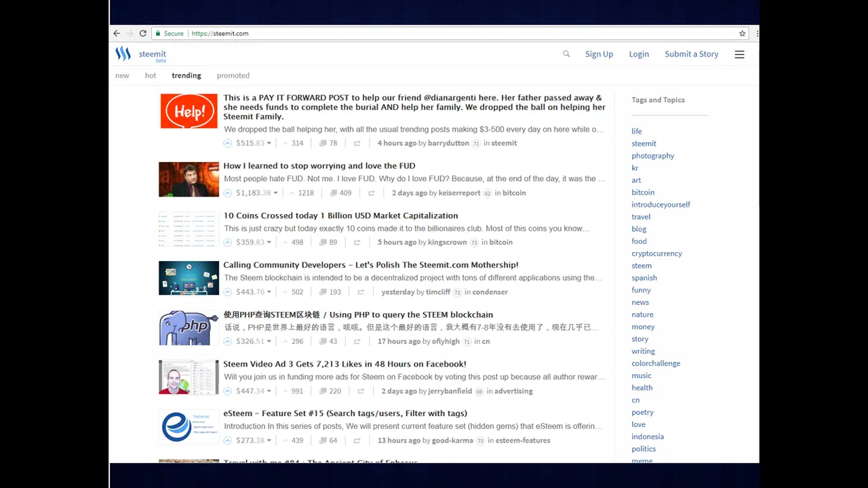Resteem the '10 Coins Crossed' post
Screen dimensions: 868x488
pos(357,242)
